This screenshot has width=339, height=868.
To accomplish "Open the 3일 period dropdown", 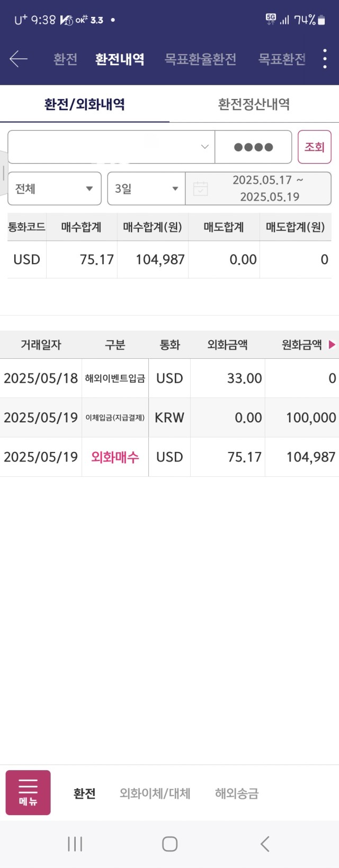I will pos(146,188).
